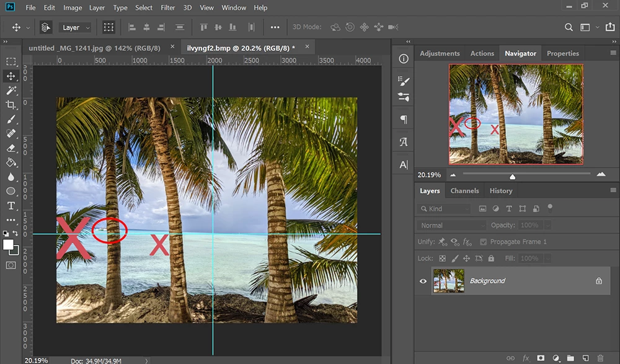The image size is (620, 364).
Task: Click Align top edges icon
Action: pyautogui.click(x=203, y=27)
